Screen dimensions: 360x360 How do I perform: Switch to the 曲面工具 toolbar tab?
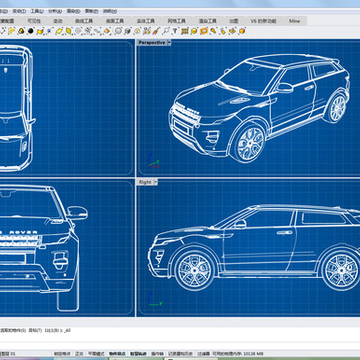pos(115,21)
